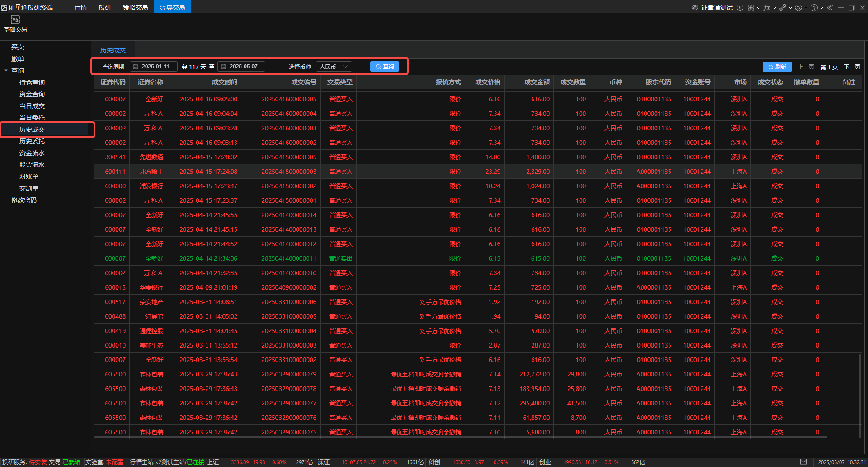
Task: Open 修改密码 in the sidebar
Action: pyautogui.click(x=24, y=200)
